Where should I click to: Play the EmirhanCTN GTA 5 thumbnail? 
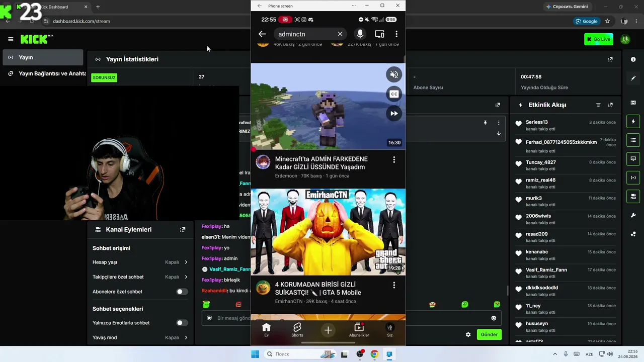(328, 232)
